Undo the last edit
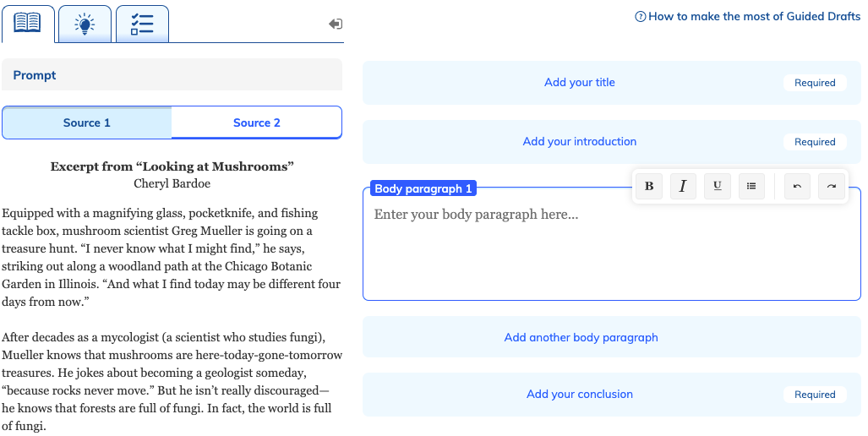Viewport: 868px width, 436px height. click(x=797, y=186)
